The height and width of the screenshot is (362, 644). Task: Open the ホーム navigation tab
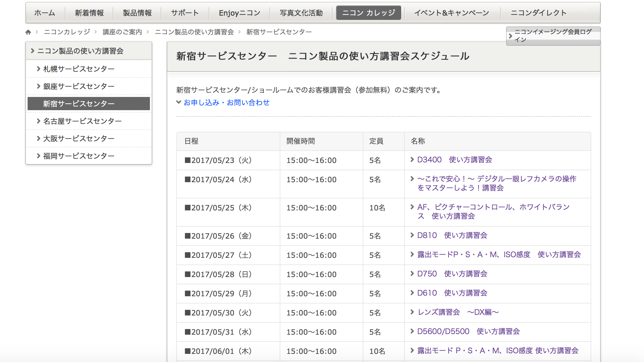[45, 13]
